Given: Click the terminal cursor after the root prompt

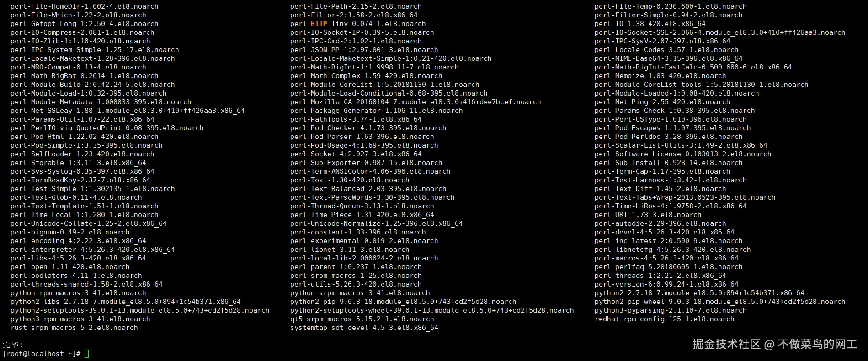Looking at the screenshot, I should 87,354.
